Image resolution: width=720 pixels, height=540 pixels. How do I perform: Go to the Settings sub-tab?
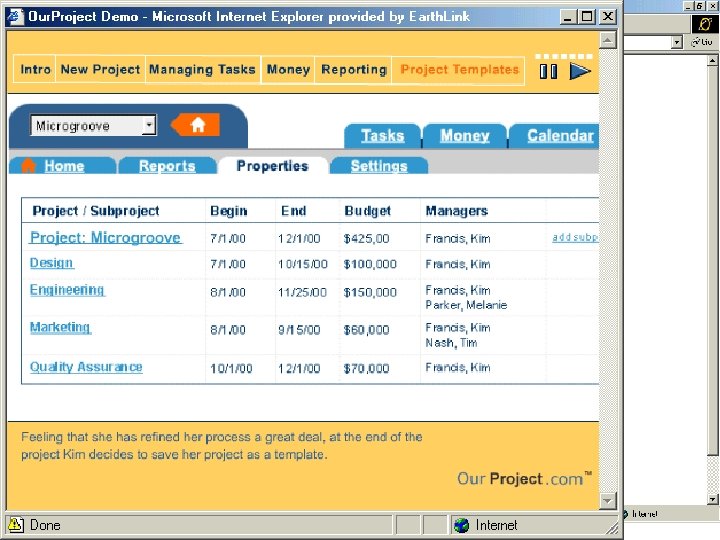(x=379, y=166)
